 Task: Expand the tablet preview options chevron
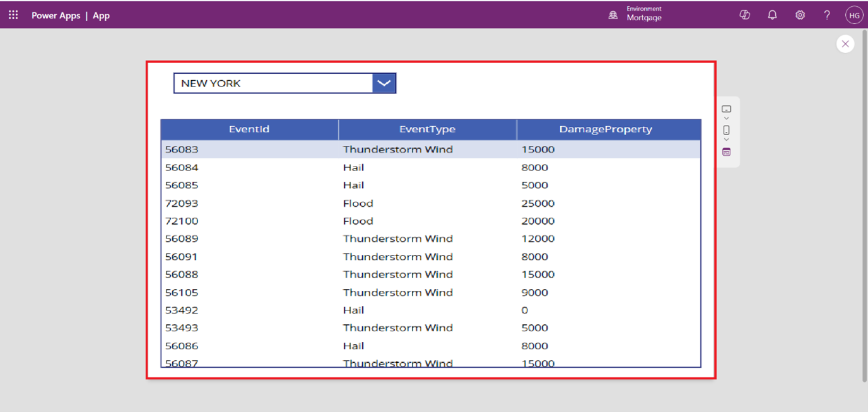726,119
